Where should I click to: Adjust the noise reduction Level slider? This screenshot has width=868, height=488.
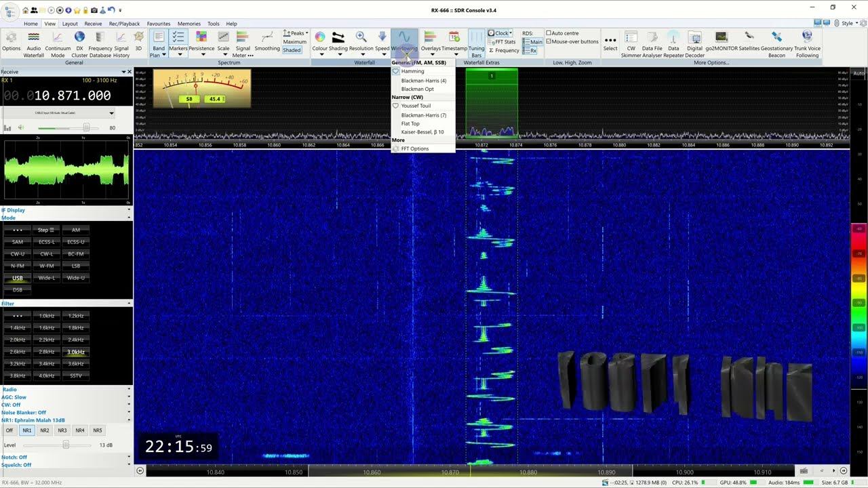tap(66, 445)
